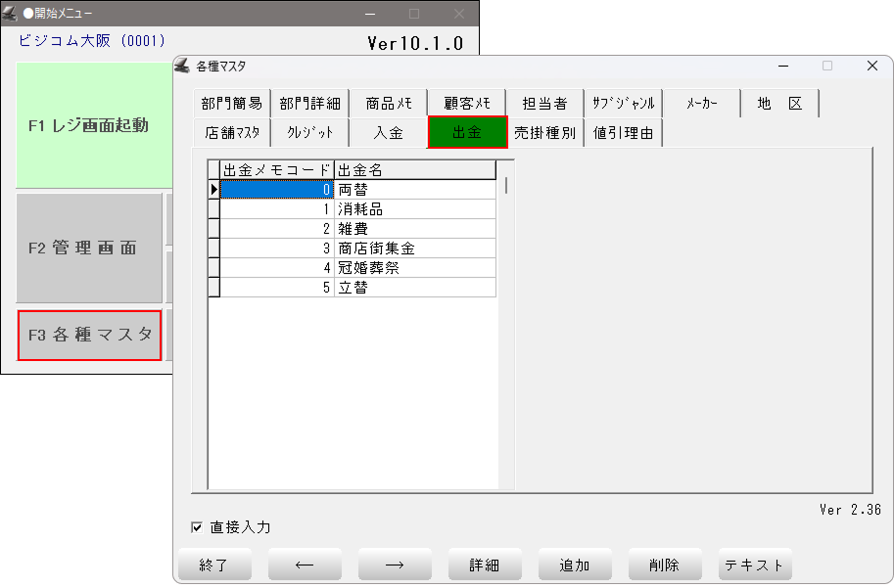Select the 担当者 tab

coord(544,104)
